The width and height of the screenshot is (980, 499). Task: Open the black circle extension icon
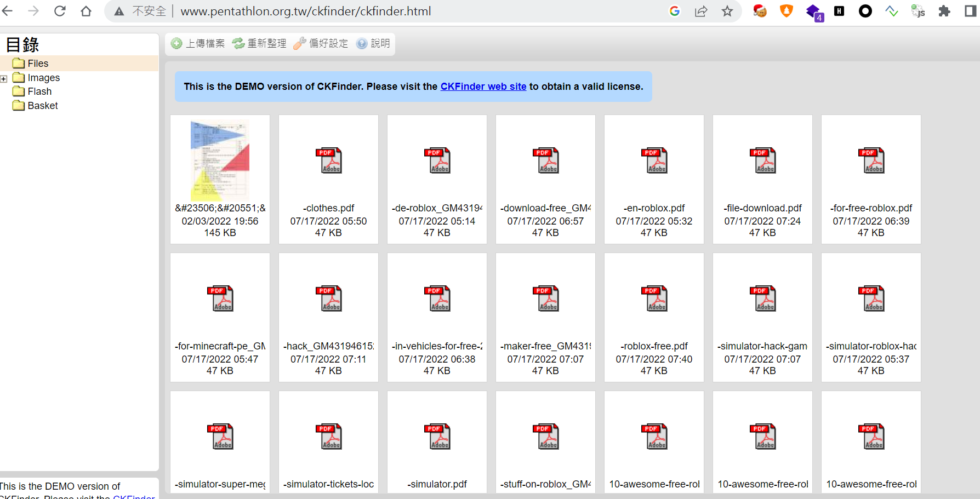click(865, 11)
